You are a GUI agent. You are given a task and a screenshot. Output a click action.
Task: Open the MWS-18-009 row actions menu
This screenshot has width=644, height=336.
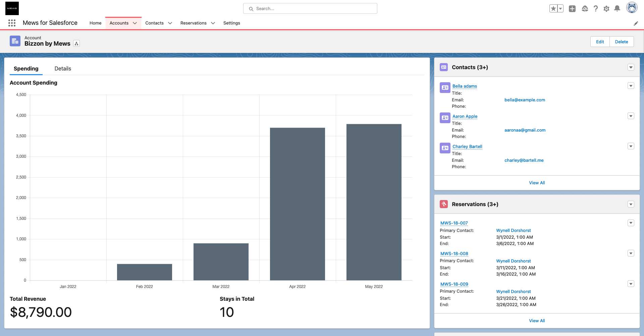[631, 284]
